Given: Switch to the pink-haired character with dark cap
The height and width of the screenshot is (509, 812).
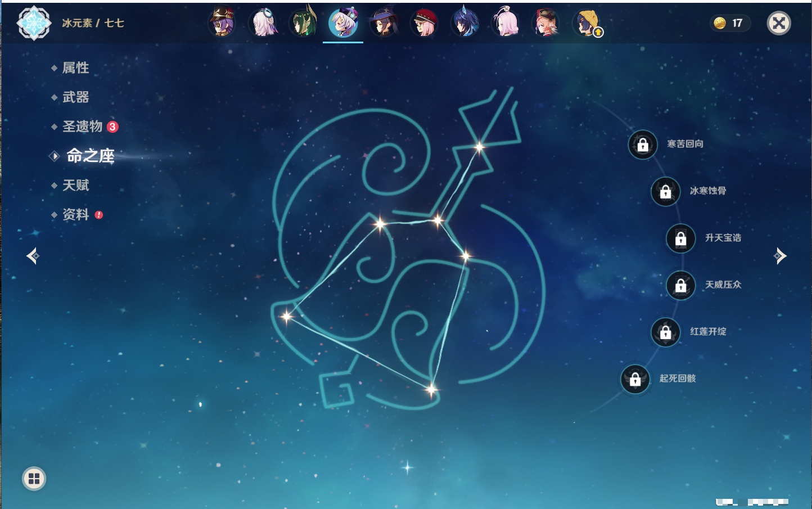Looking at the screenshot, I should pos(546,23).
